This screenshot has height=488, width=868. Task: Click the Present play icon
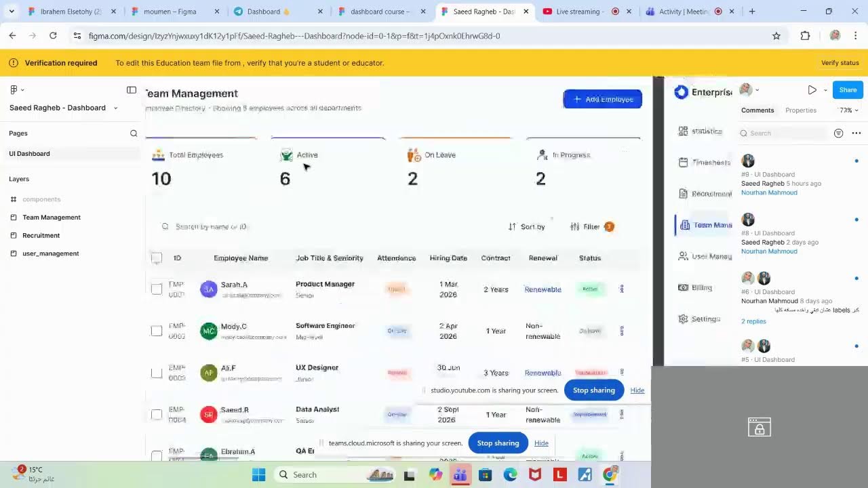point(812,90)
